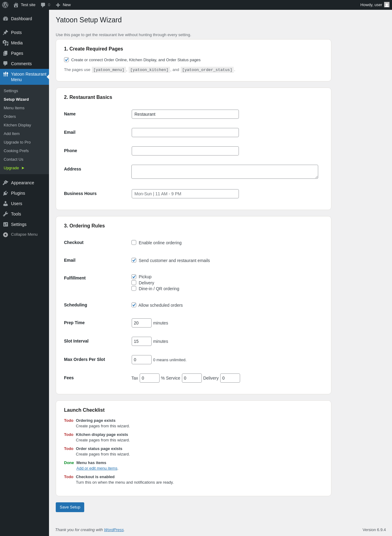The width and height of the screenshot is (392, 536).
Task: Collapse the admin menu
Action: 20,234
